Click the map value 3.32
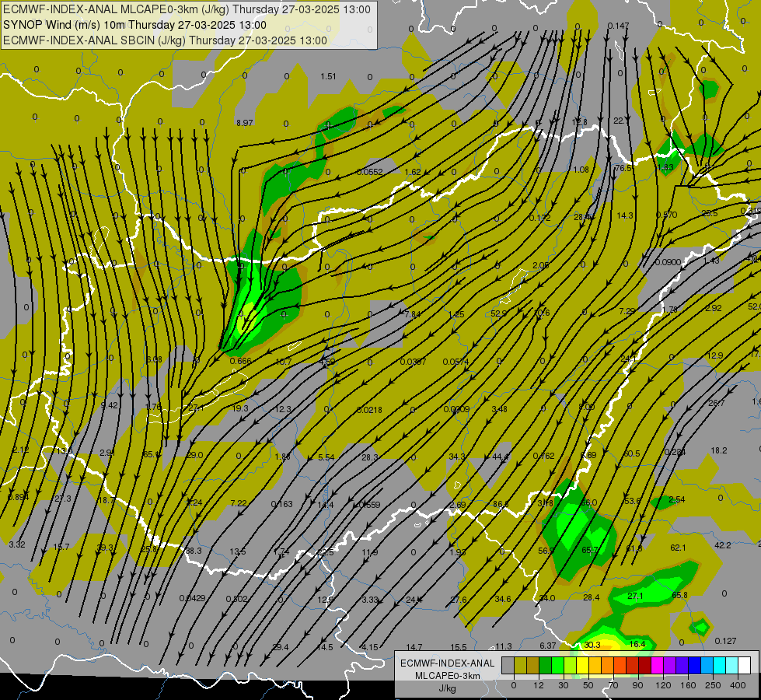761x700 pixels. click(x=17, y=544)
